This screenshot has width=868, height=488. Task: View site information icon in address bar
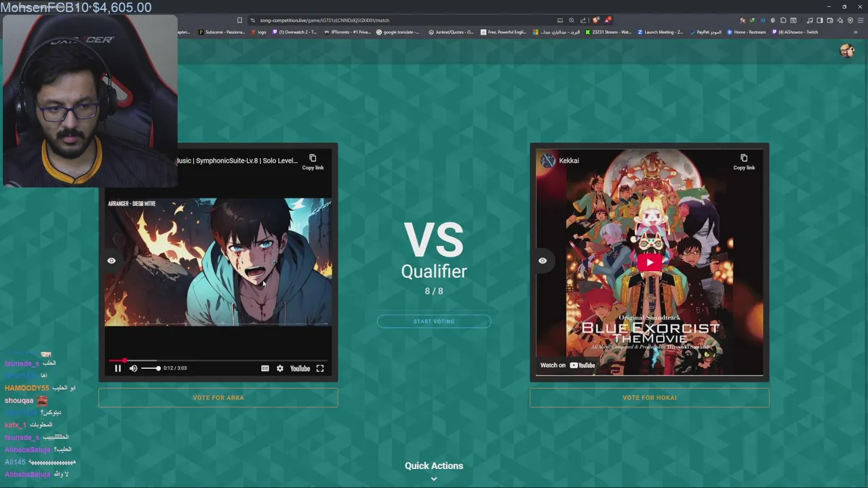(252, 20)
